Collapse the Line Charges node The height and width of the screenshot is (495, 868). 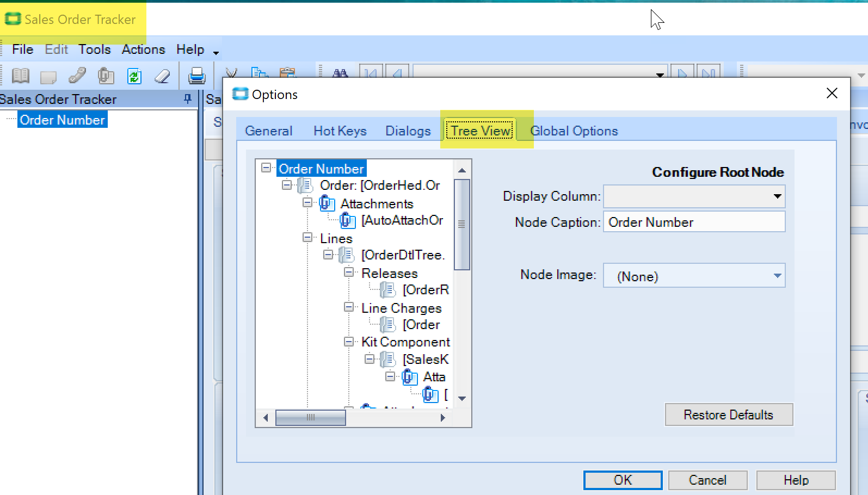tap(349, 307)
